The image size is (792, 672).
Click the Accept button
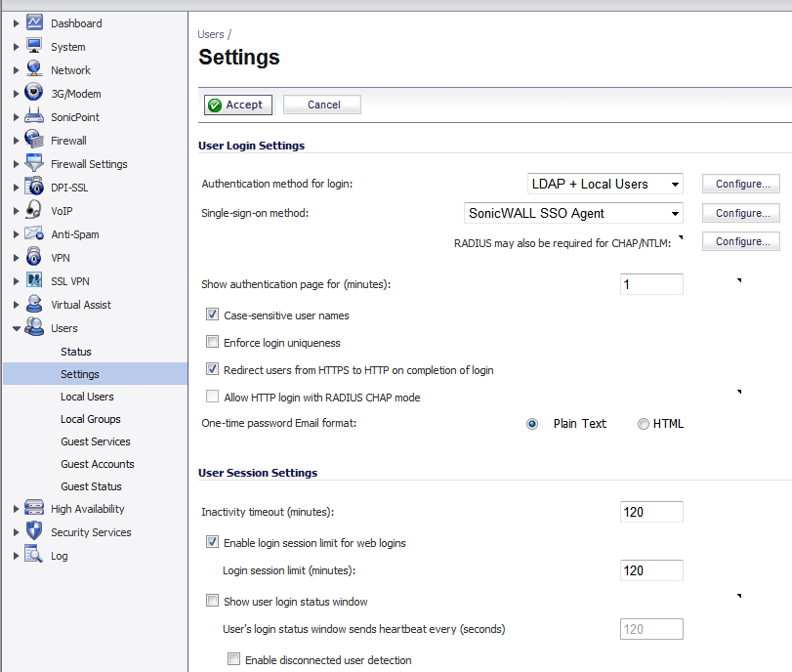click(237, 105)
